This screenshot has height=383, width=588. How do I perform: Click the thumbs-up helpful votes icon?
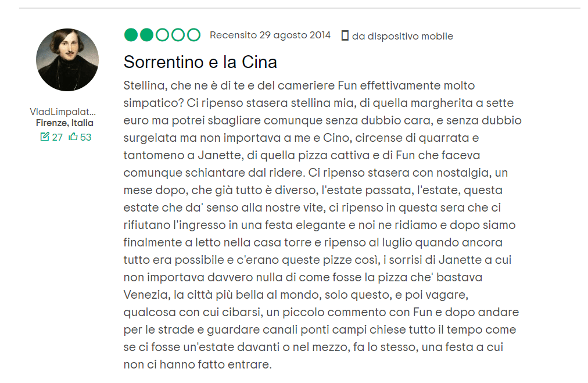tap(73, 137)
